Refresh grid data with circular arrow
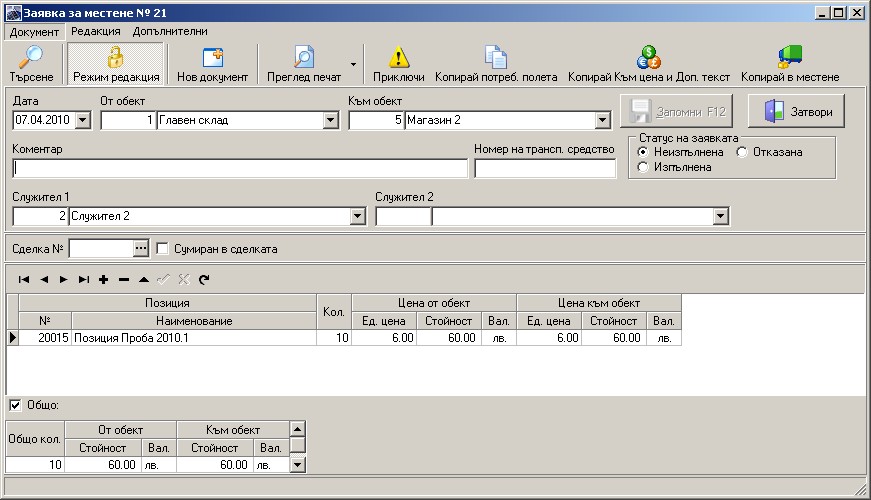Screen dimensions: 871x500 204,279
